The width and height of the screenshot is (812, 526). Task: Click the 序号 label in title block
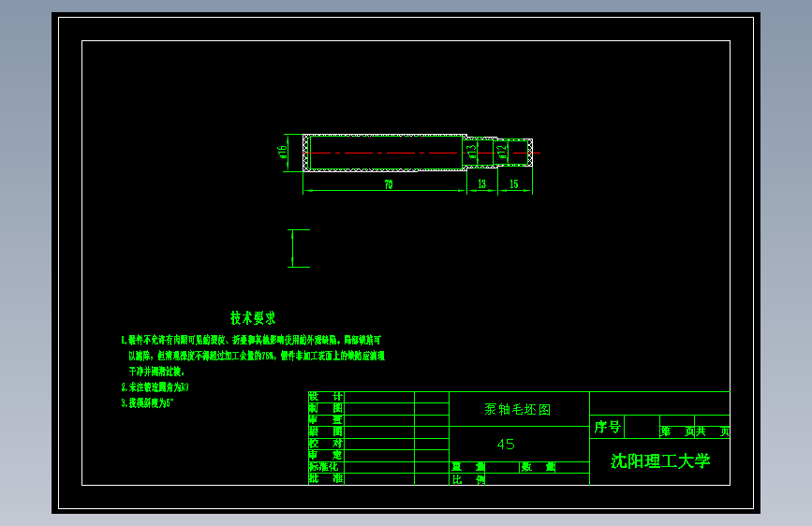607,427
